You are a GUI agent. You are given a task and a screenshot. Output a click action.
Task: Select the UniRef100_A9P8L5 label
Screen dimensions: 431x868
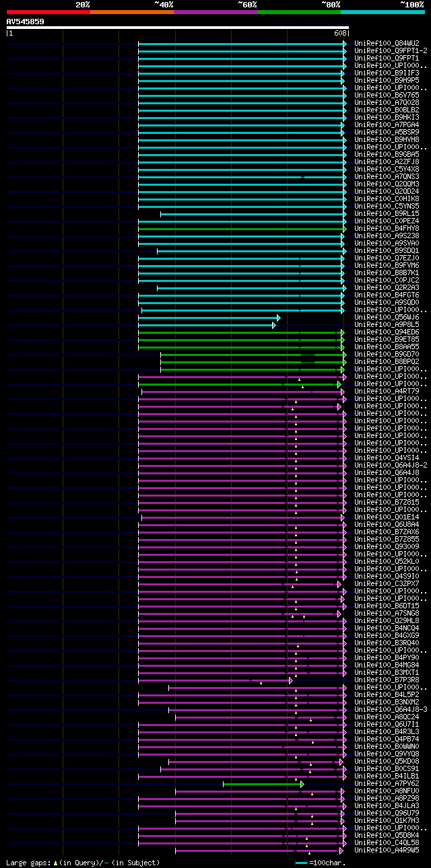pos(387,324)
